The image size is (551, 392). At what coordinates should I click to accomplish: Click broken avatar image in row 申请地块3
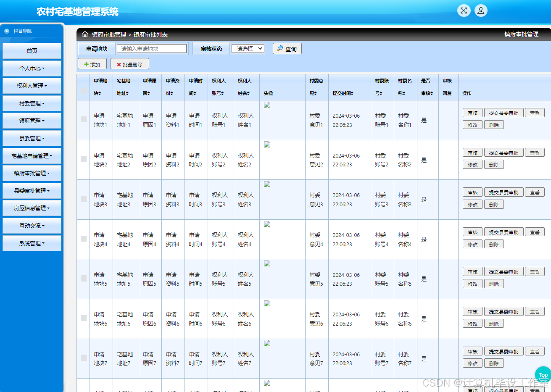pos(267,184)
